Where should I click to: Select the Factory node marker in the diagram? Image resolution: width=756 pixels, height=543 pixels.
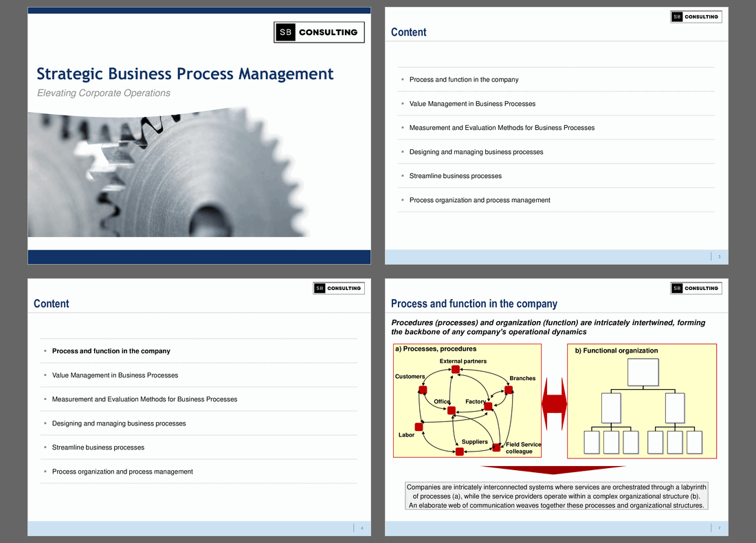(x=489, y=406)
